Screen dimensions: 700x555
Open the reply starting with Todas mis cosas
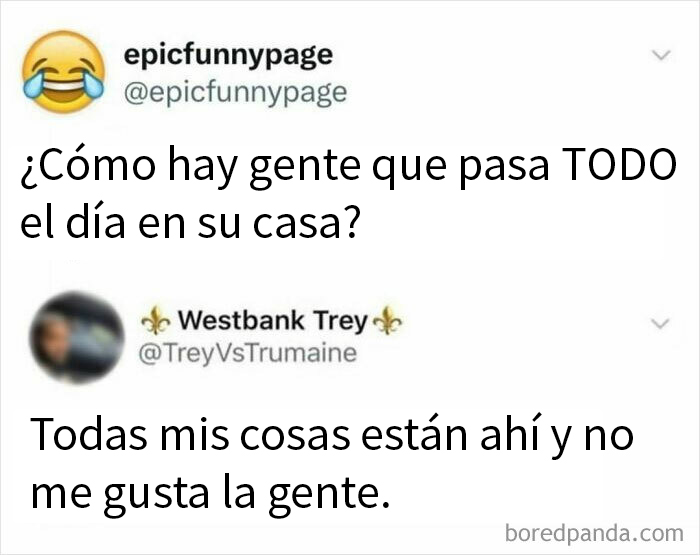pos(332,464)
